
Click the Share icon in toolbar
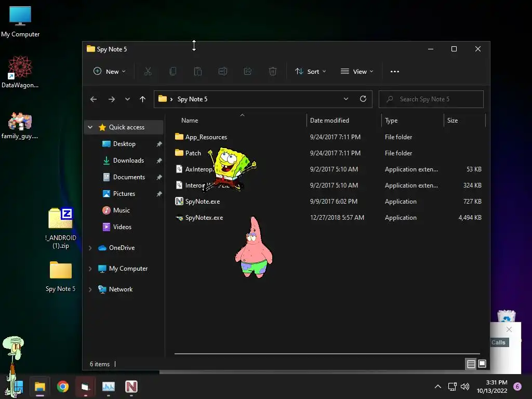pyautogui.click(x=248, y=71)
